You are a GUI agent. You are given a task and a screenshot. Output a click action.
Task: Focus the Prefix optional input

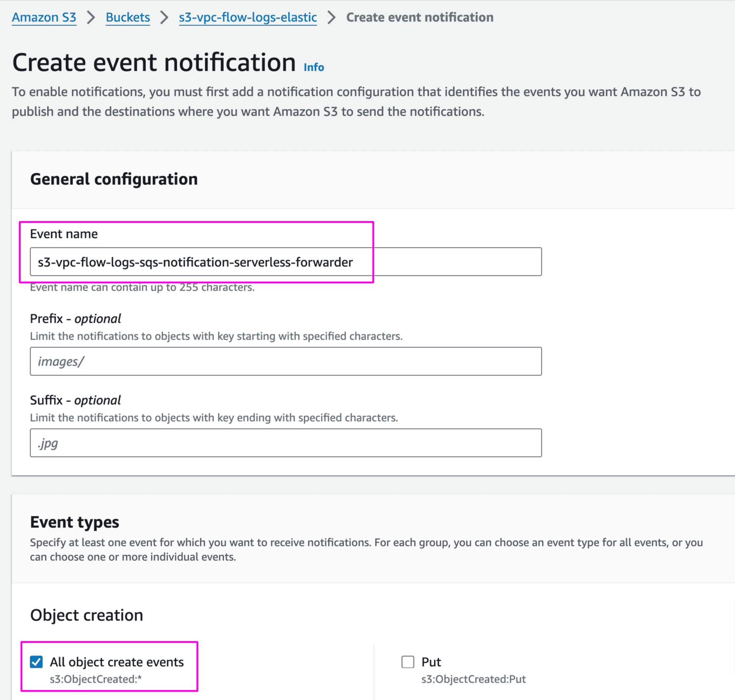point(286,361)
